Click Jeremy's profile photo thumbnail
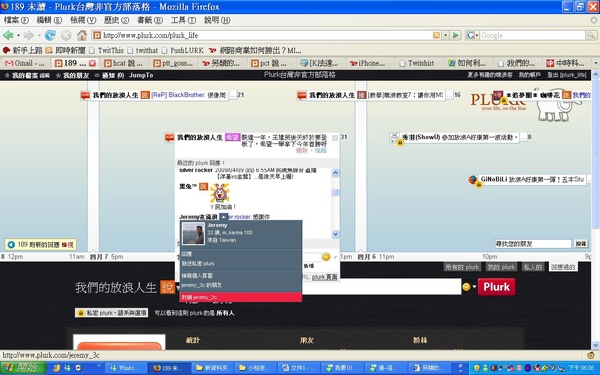This screenshot has width=600, height=375. 193,233
